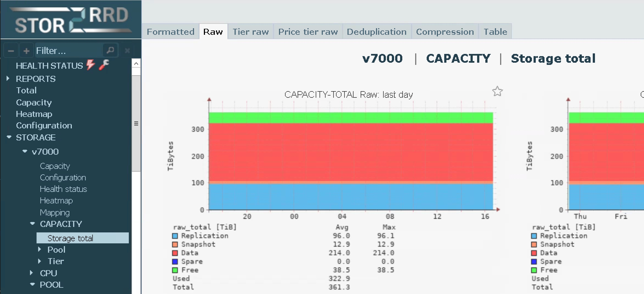This screenshot has height=294, width=644.
Task: Click the lightning bolt health alert icon
Action: (x=90, y=65)
